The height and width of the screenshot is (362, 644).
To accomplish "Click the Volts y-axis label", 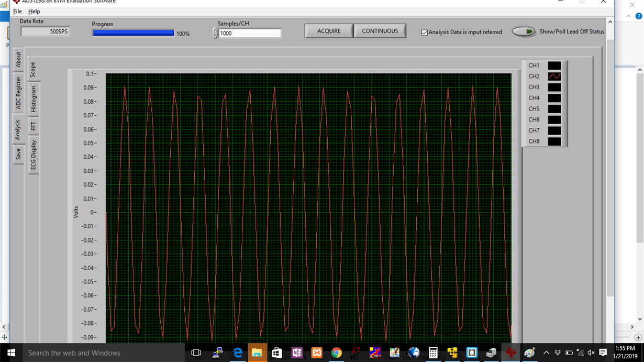I will pos(76,212).
